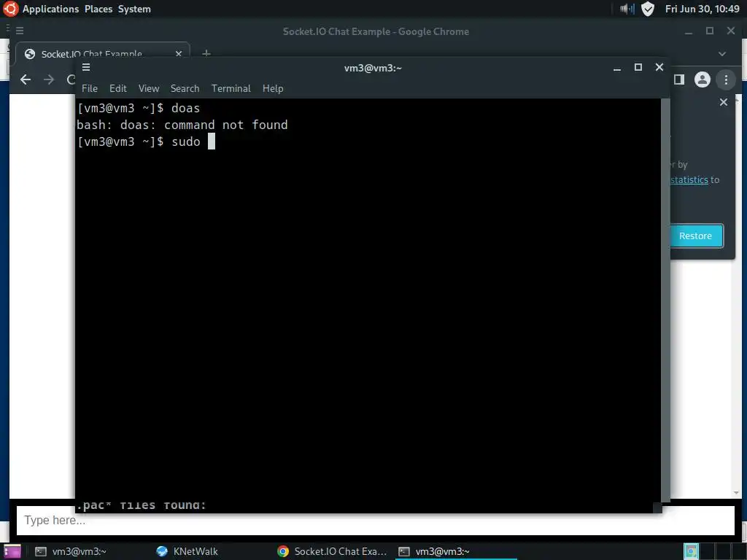Click the terminal title vm3@vm3:~

tap(373, 68)
